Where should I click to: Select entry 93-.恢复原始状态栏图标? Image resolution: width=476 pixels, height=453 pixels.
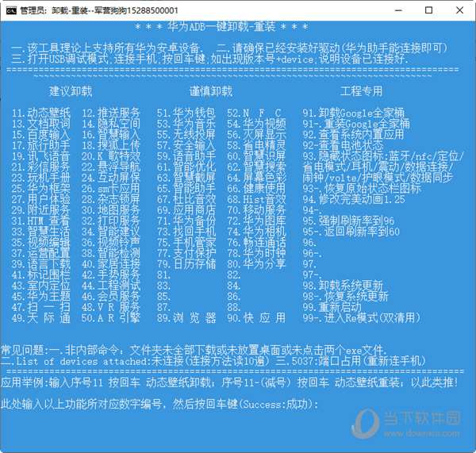pyautogui.click(x=362, y=189)
